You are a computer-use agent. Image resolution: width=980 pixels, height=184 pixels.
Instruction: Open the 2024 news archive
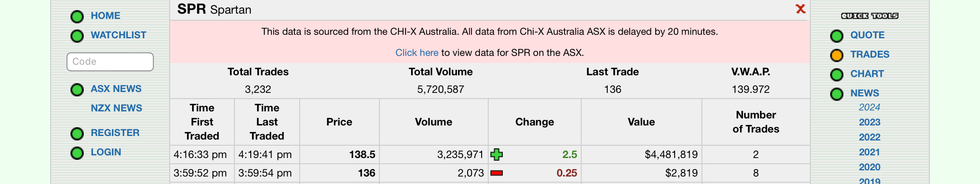pos(869,107)
